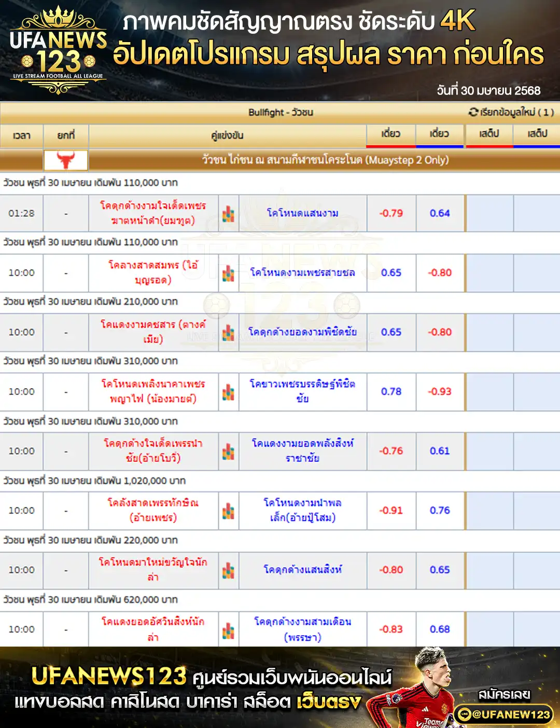Open the stats chart icon beside โคดุกด้างแสนสิงห์
560x728 pixels.
coord(229,570)
